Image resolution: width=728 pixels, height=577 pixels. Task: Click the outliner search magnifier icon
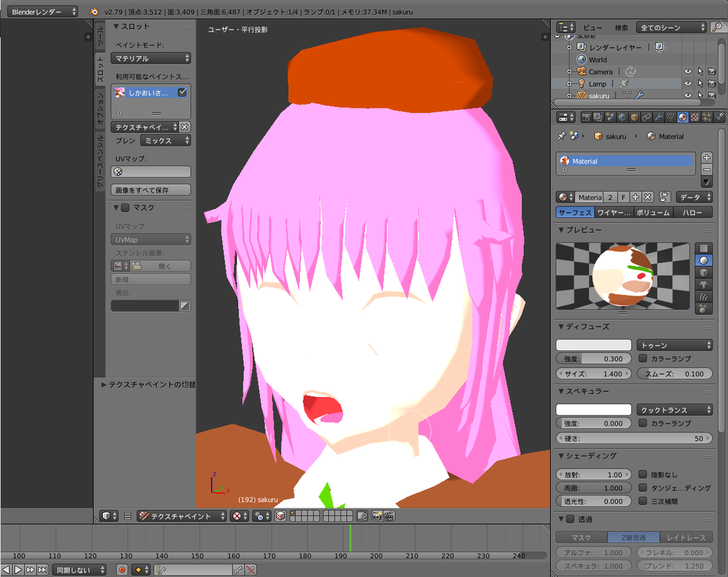(718, 28)
